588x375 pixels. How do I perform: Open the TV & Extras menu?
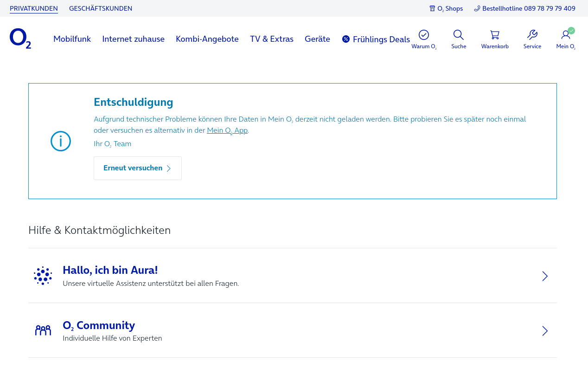pyautogui.click(x=272, y=39)
